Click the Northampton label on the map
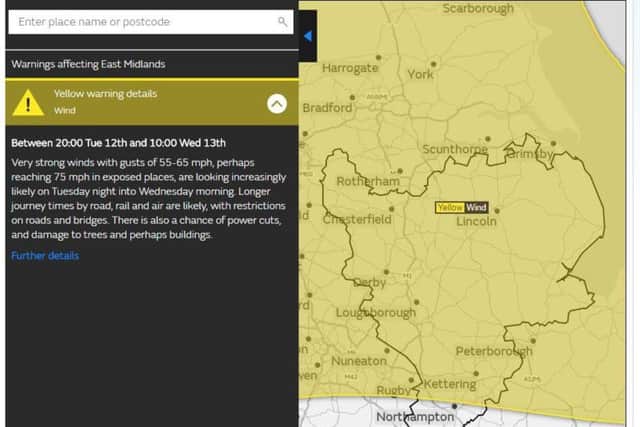This screenshot has height=427, width=640. point(415,417)
